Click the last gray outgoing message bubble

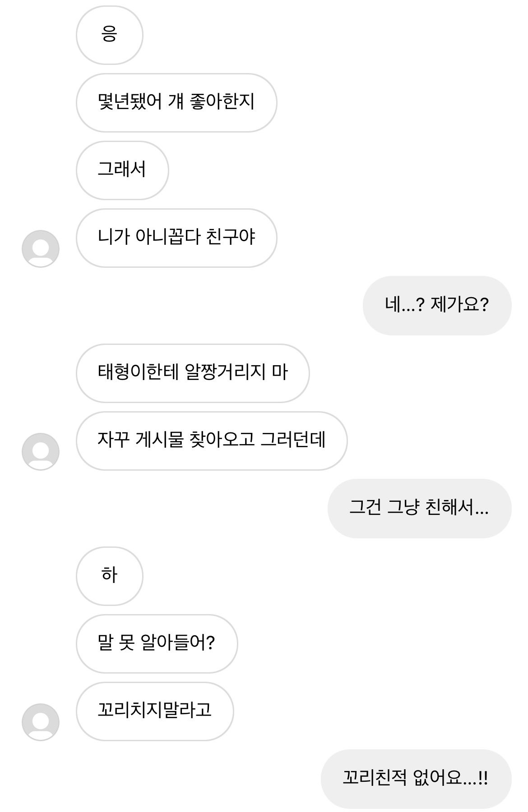(416, 779)
